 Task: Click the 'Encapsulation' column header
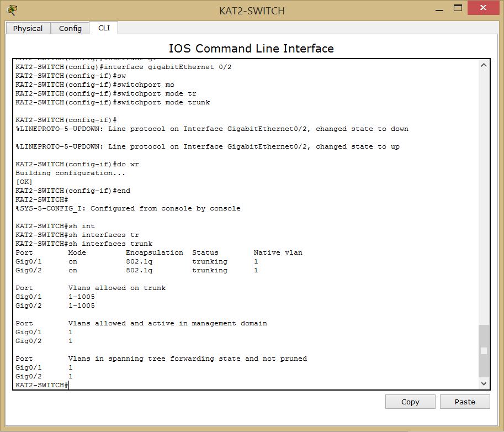coord(154,252)
